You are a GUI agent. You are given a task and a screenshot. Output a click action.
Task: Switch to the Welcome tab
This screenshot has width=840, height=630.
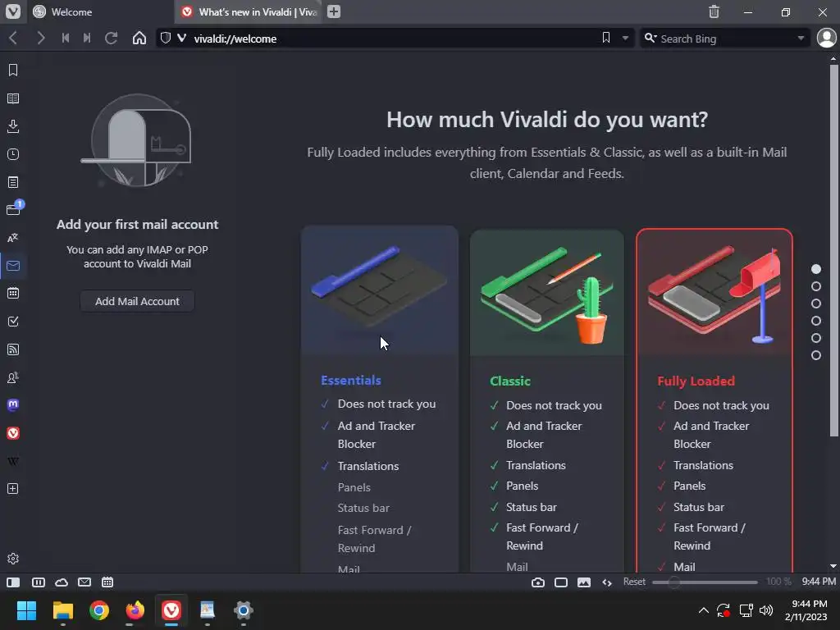pos(98,11)
